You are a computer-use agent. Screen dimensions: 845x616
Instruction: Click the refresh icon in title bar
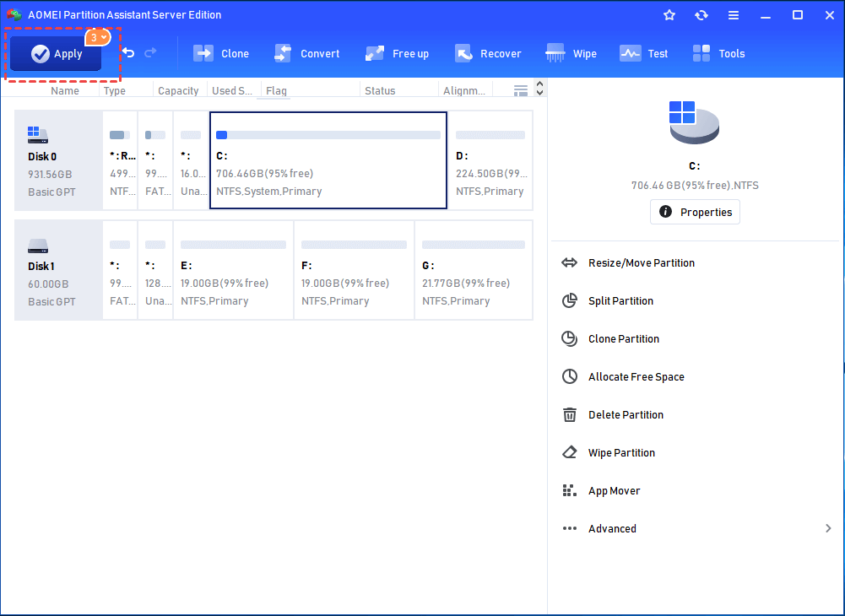click(x=701, y=15)
